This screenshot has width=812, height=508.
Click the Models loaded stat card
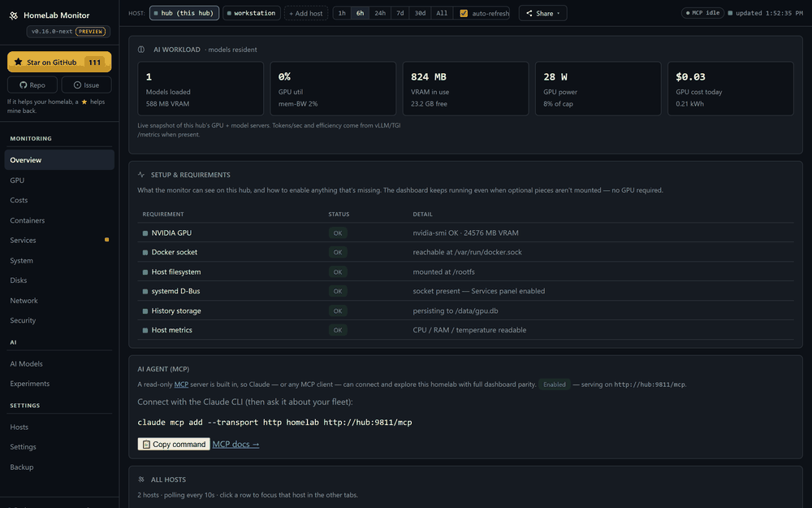click(201, 89)
